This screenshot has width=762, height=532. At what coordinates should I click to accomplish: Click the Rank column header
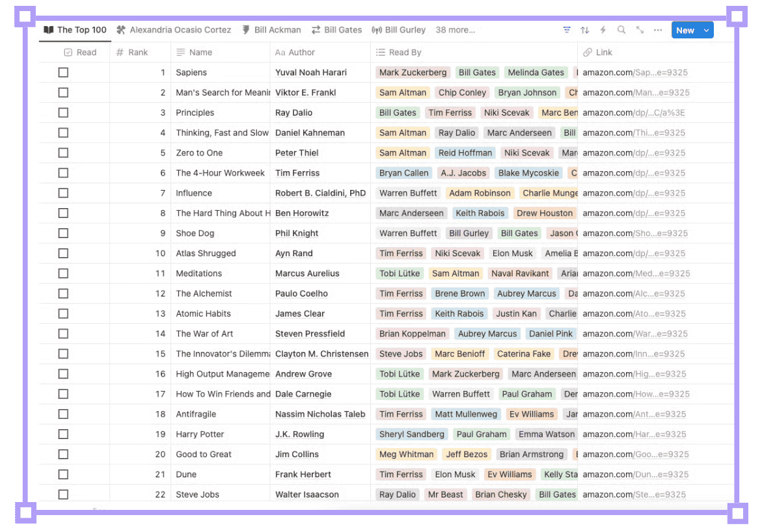coord(141,53)
